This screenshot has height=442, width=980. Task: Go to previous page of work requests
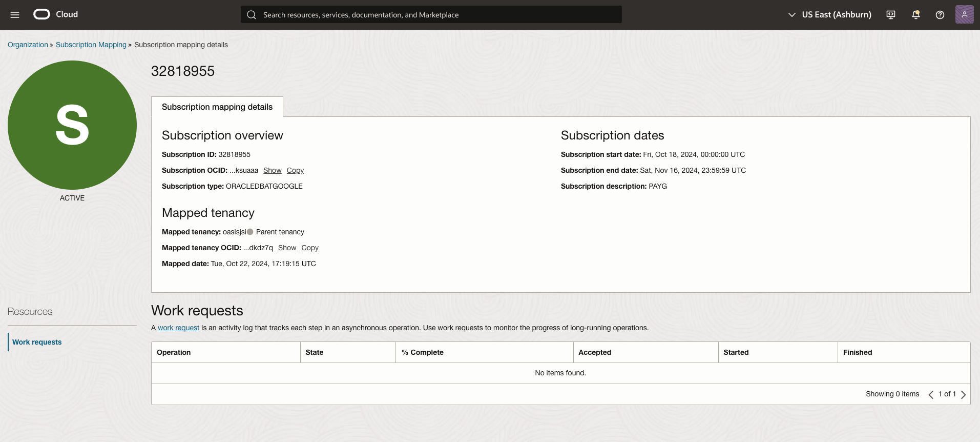931,394
